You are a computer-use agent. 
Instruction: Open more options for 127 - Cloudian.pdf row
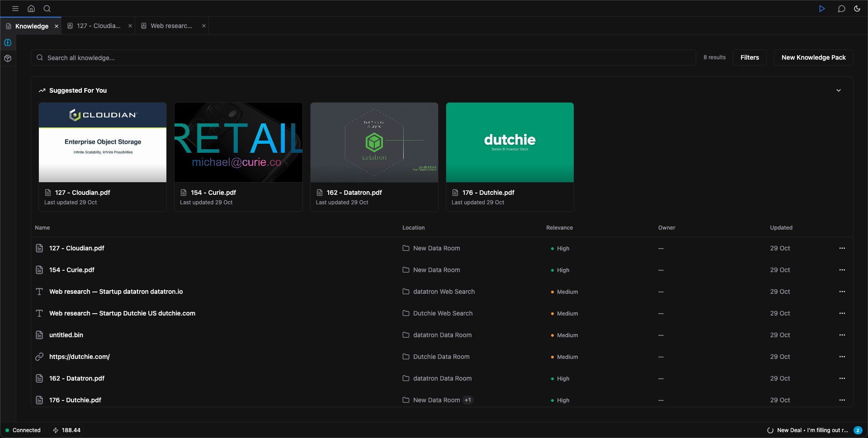point(842,248)
